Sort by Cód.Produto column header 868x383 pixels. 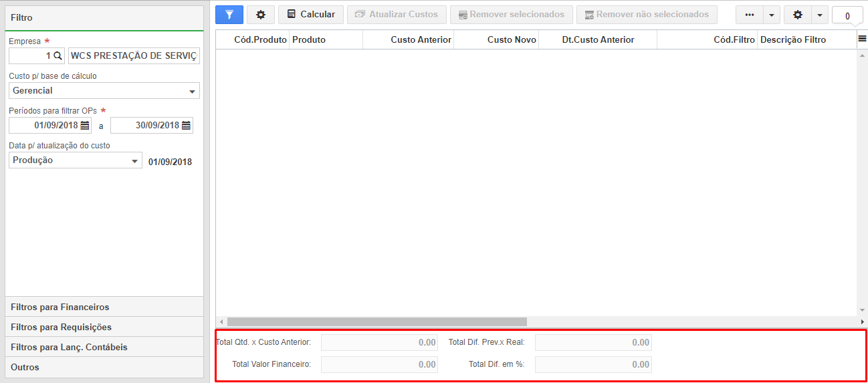253,39
